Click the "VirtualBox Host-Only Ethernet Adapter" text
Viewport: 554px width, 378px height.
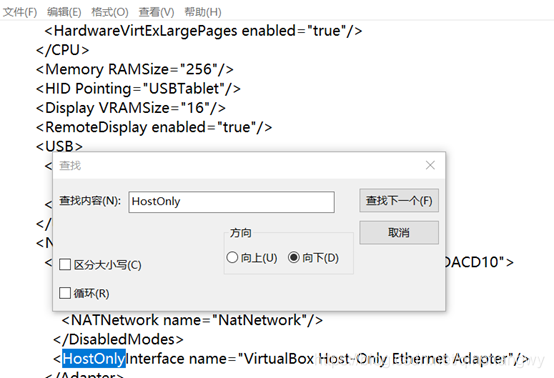[375, 359]
